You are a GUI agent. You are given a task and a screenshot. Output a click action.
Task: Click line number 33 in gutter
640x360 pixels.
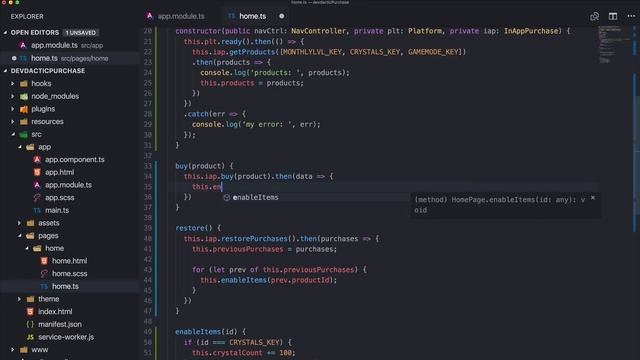(x=147, y=166)
